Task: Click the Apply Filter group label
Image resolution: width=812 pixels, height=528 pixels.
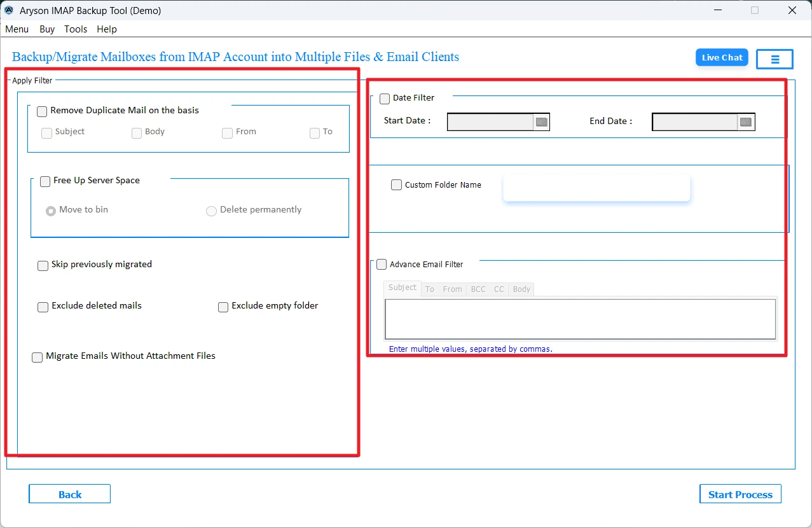Action: click(32, 80)
